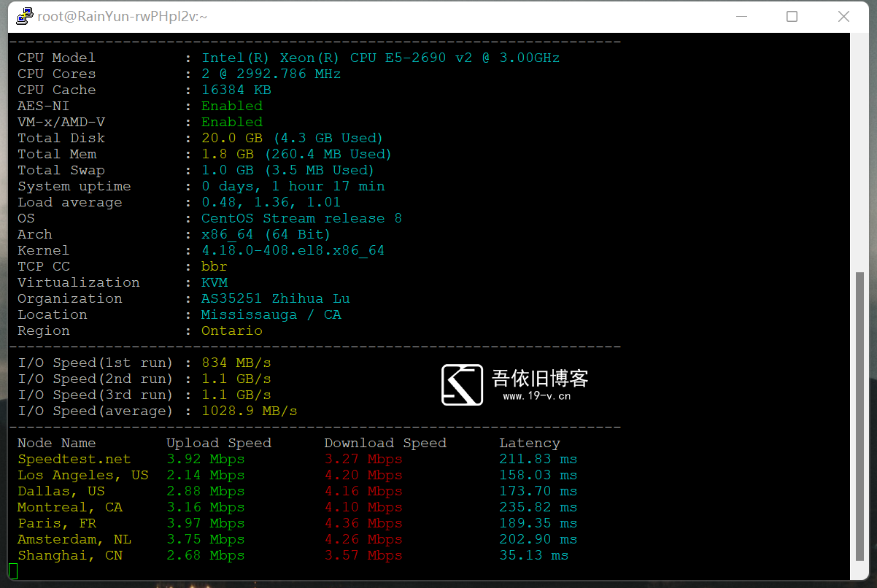Click VM-x/AMD-V Enabled status

(232, 122)
